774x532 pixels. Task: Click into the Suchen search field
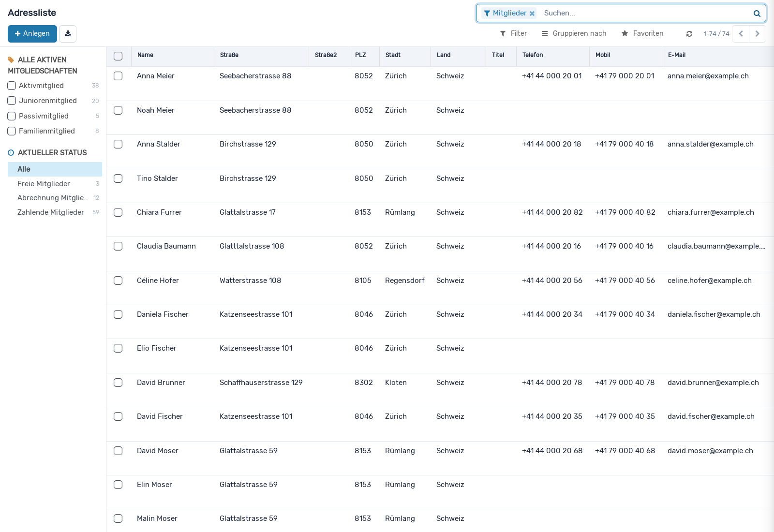646,13
